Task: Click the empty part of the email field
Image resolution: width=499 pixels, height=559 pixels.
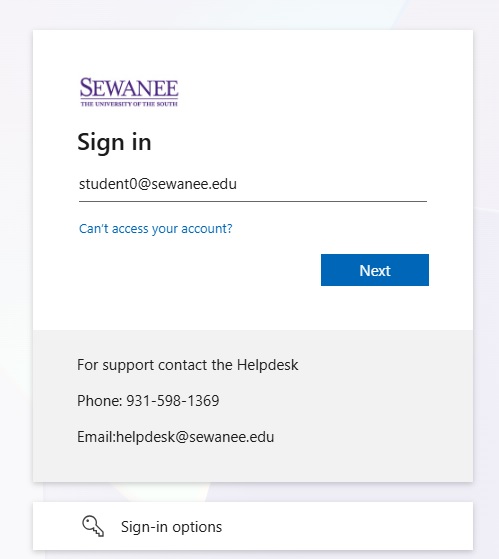Action: click(x=331, y=184)
